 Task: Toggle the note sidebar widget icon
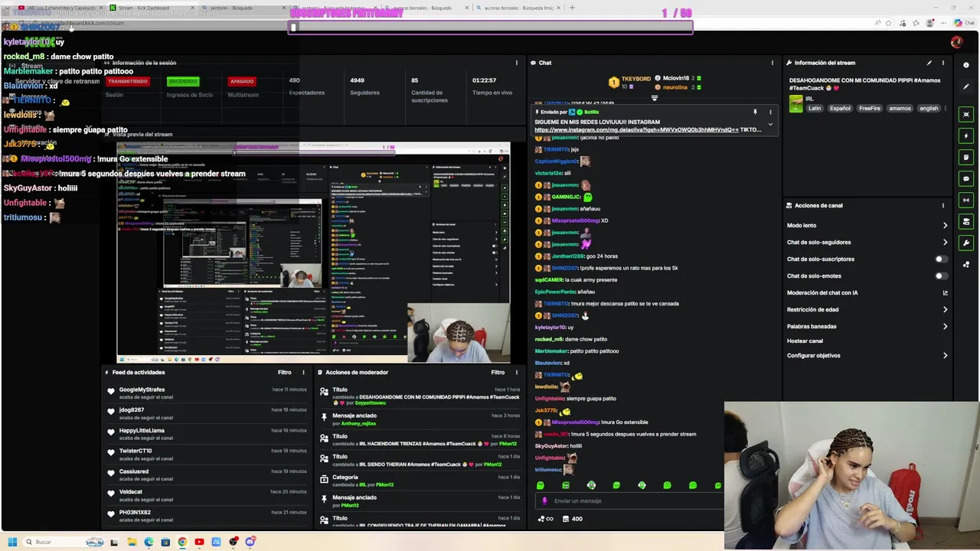pos(966,157)
